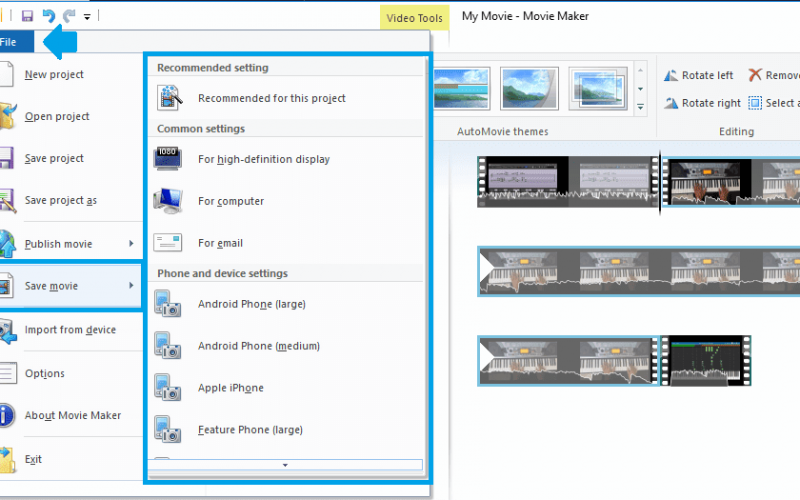Expand Save movie submenu arrow

(x=131, y=286)
